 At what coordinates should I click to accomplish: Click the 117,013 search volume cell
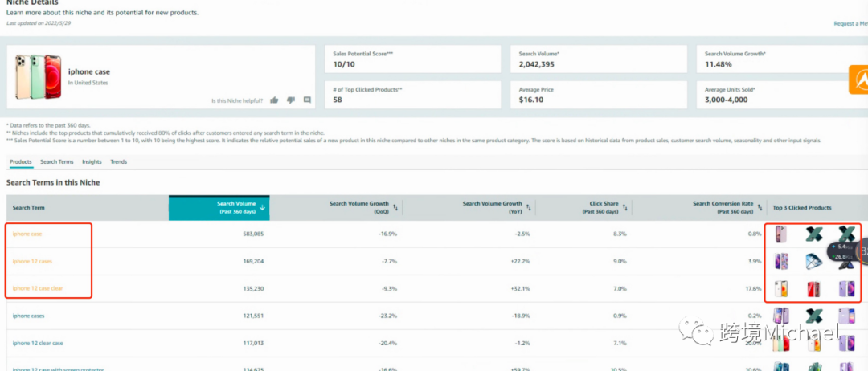click(252, 343)
